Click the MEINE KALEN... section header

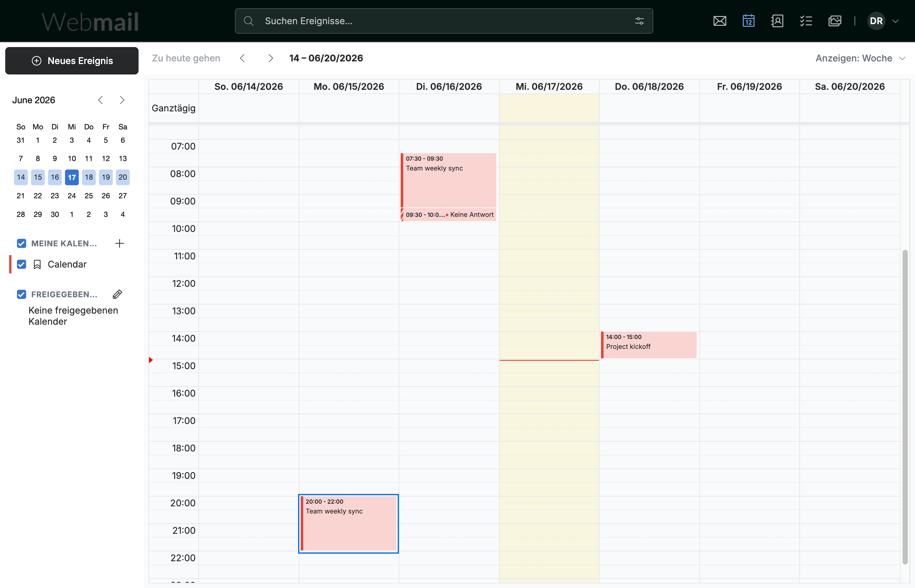(x=64, y=243)
